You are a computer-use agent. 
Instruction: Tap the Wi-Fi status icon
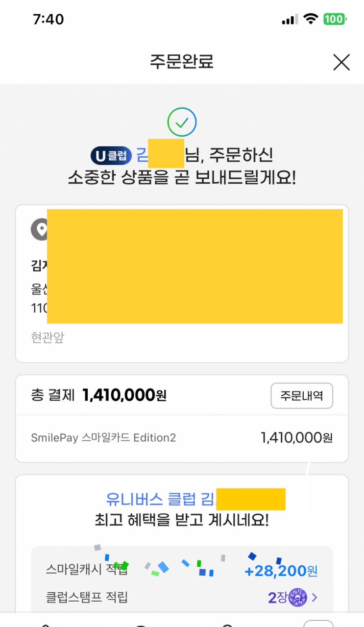point(310,19)
